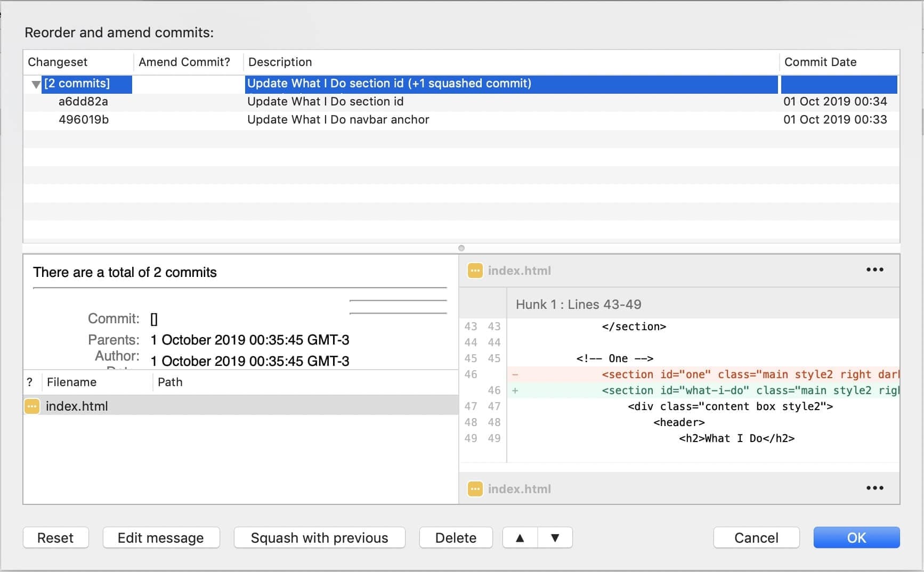Screen dimensions: 924x572
Task: Click the Delete button
Action: pos(456,538)
